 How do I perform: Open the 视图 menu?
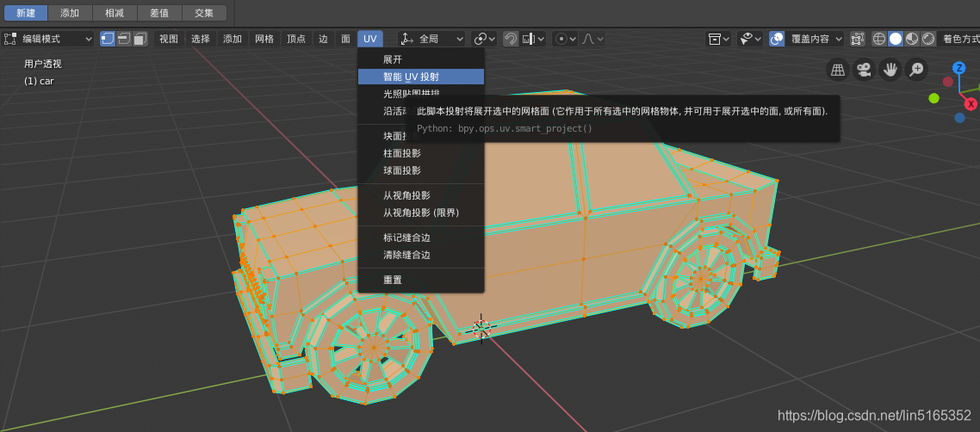point(169,39)
